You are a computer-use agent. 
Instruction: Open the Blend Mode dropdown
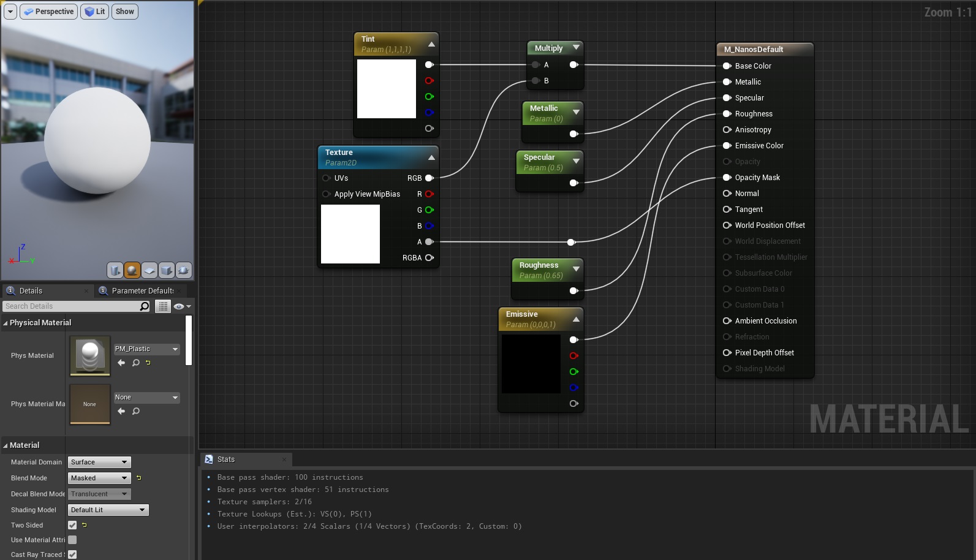[100, 478]
